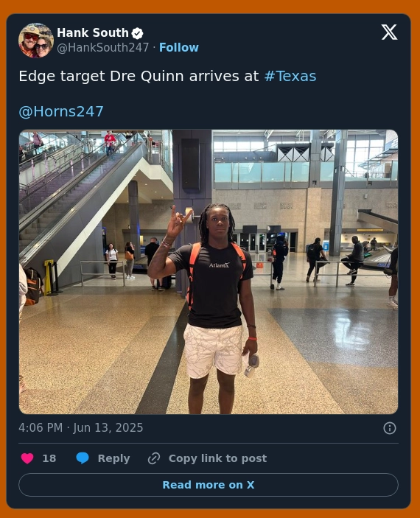Open the info icon next to the timestamp
This screenshot has width=420, height=518.
[x=390, y=428]
